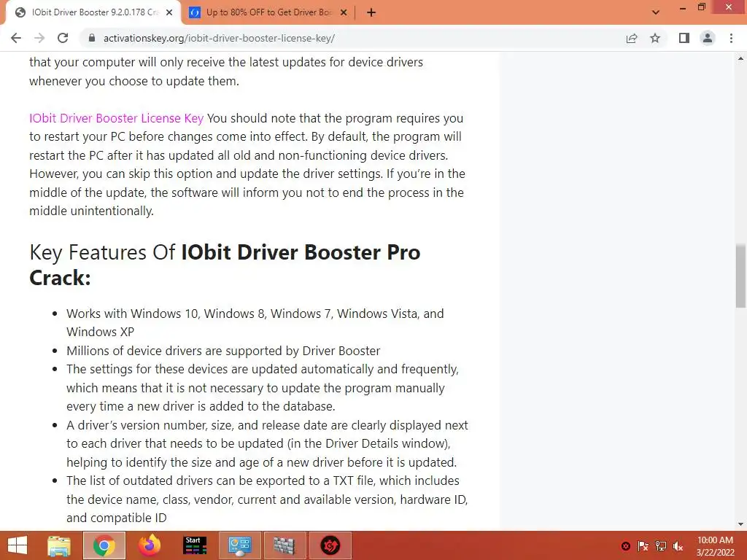
Task: Open the IObit Driver Booster License Key link
Action: tap(116, 118)
